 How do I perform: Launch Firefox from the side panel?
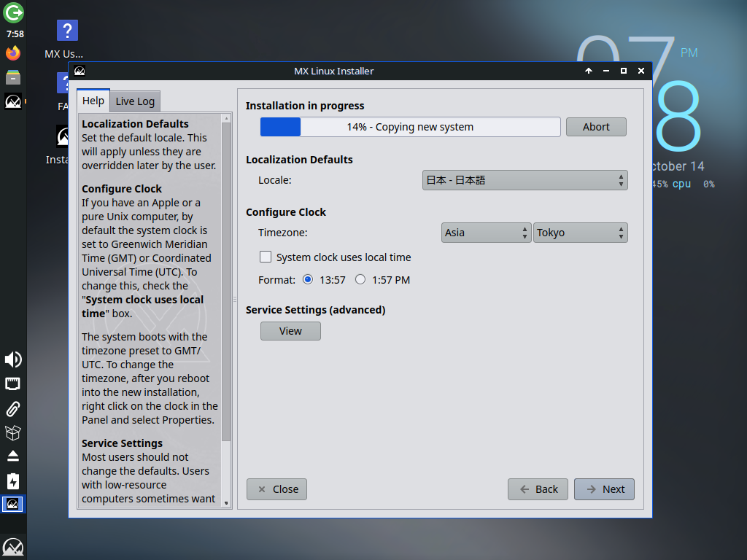point(13,52)
